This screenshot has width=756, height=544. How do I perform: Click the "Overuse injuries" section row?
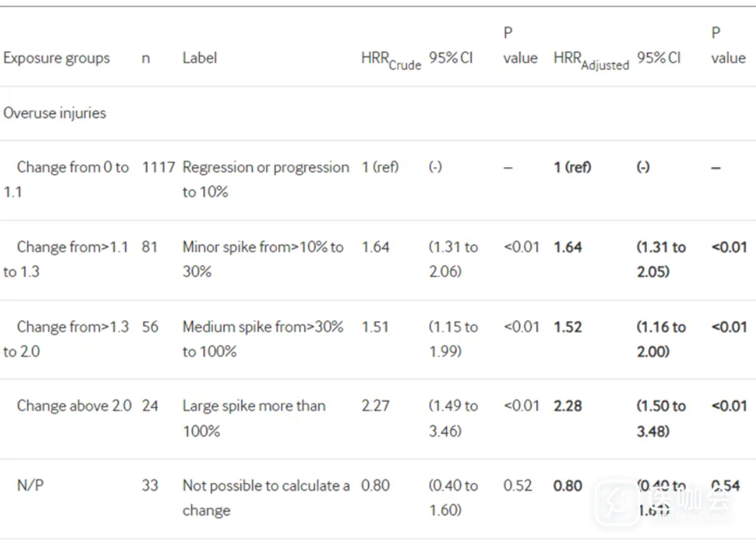(x=55, y=113)
